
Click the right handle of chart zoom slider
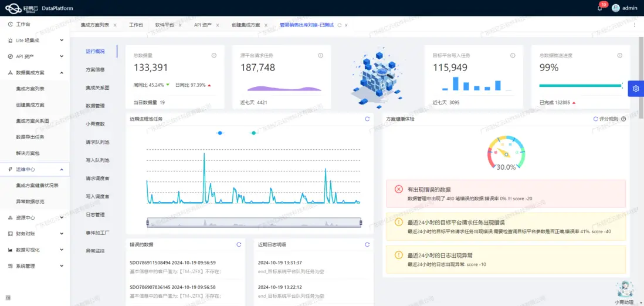coord(361,223)
